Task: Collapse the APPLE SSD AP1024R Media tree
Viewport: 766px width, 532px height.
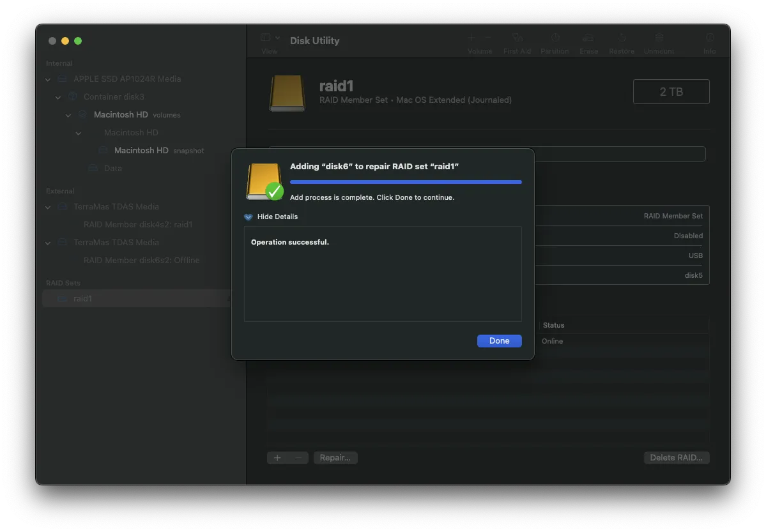Action: pos(48,79)
